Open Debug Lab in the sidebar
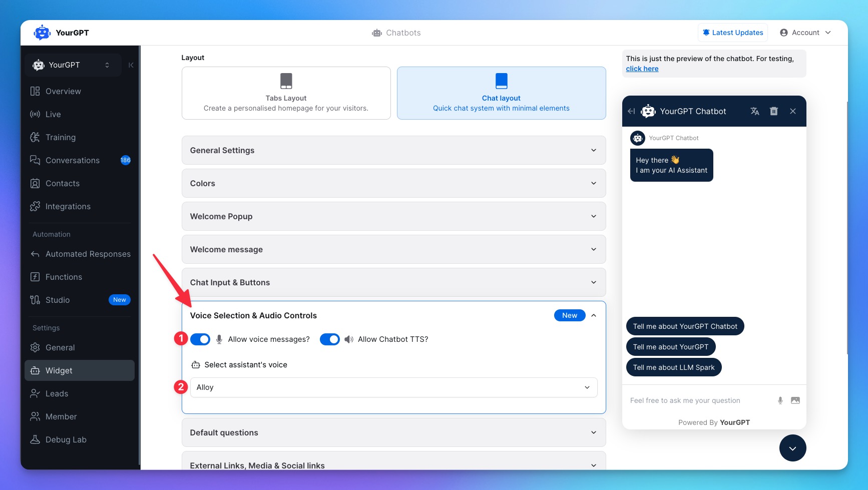Viewport: 868px width, 490px height. pyautogui.click(x=80, y=439)
